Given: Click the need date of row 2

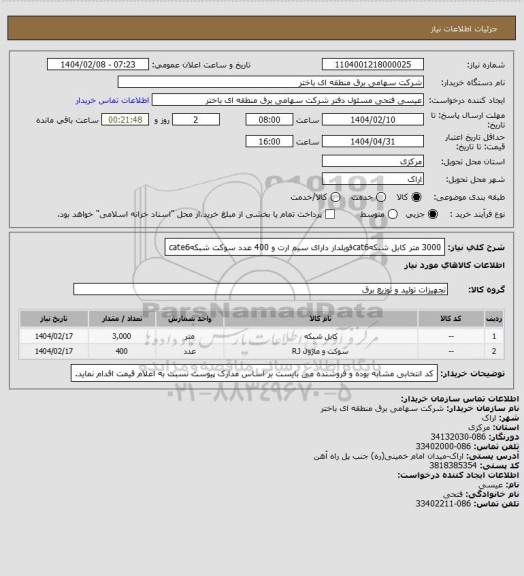Looking at the screenshot, I should click(x=54, y=351).
